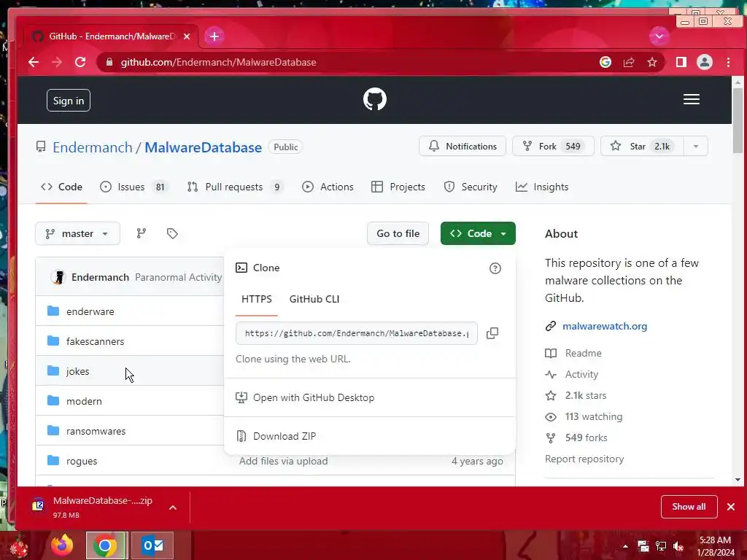747x560 pixels.
Task: Open the repository Activity link
Action: click(x=581, y=374)
